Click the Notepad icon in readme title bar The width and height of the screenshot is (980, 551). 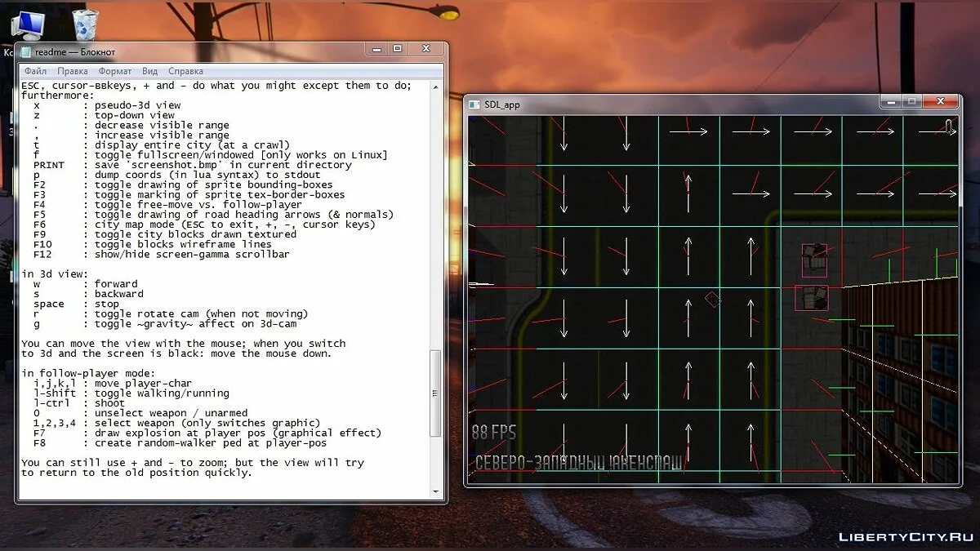(27, 52)
